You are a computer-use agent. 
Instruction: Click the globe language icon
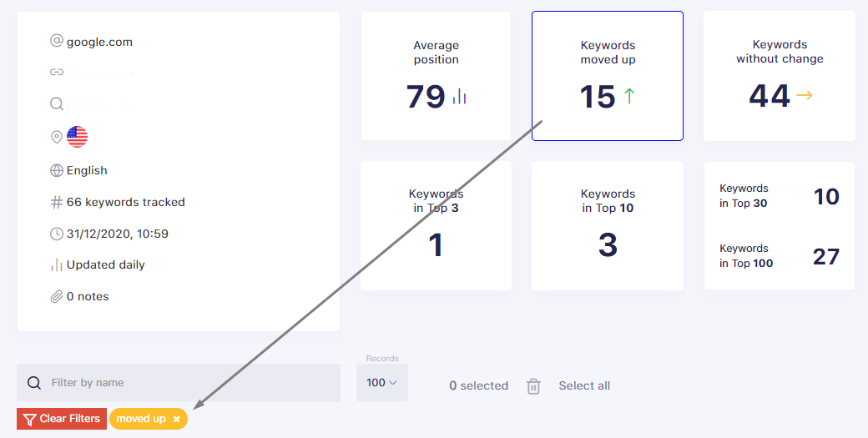click(x=57, y=170)
